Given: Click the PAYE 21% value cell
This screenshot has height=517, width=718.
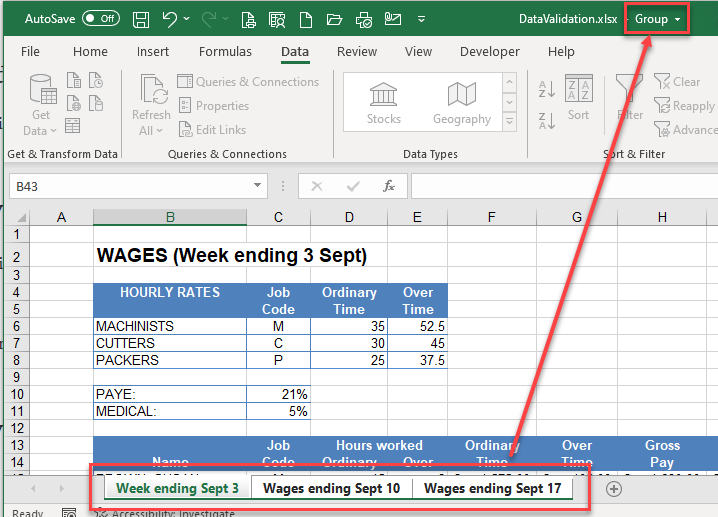Looking at the screenshot, I should point(278,394).
